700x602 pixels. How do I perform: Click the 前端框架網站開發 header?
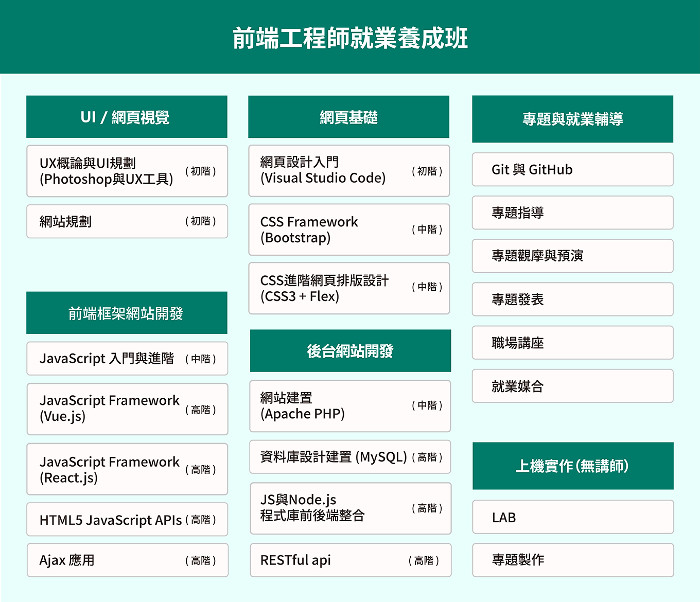click(127, 313)
